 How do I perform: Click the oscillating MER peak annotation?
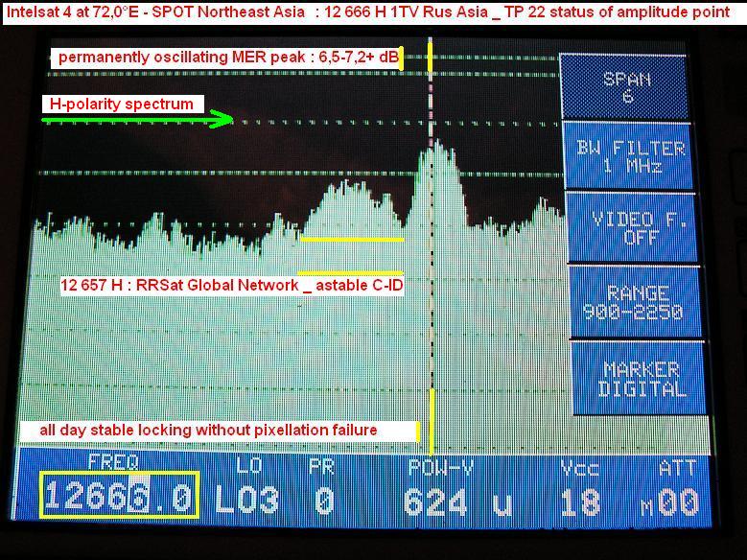[x=227, y=57]
